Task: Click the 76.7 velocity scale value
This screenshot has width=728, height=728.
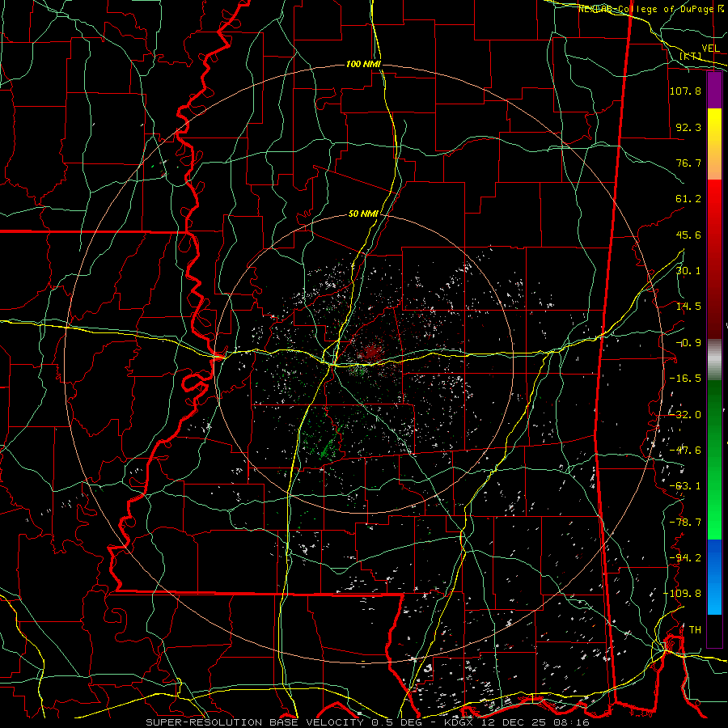Action: 688,163
